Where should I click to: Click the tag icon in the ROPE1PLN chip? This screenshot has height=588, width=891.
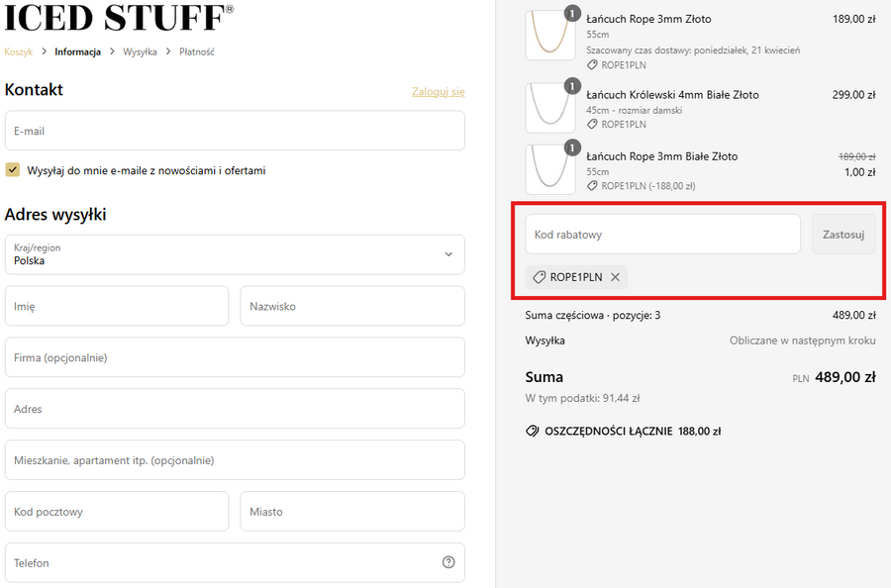(x=540, y=277)
